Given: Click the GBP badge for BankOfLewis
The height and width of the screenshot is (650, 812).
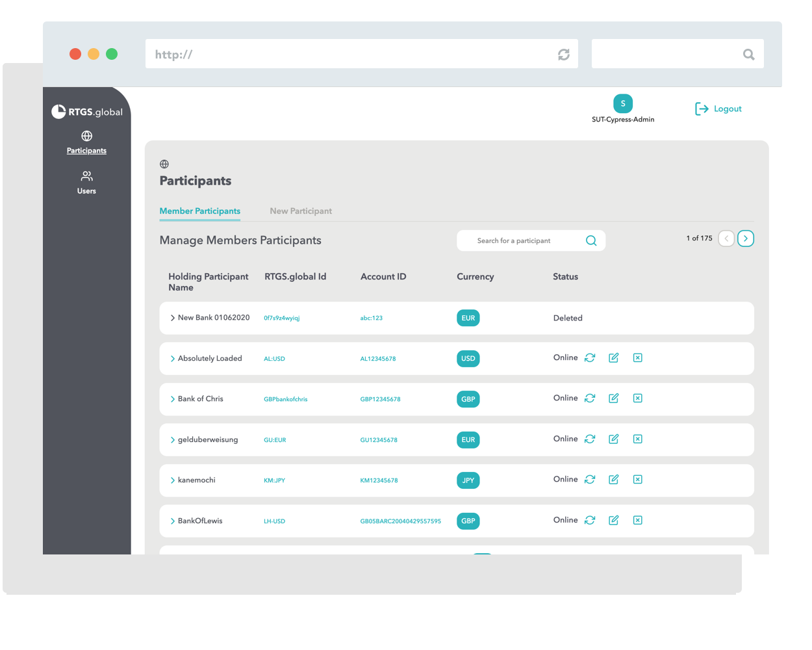Looking at the screenshot, I should pos(468,521).
